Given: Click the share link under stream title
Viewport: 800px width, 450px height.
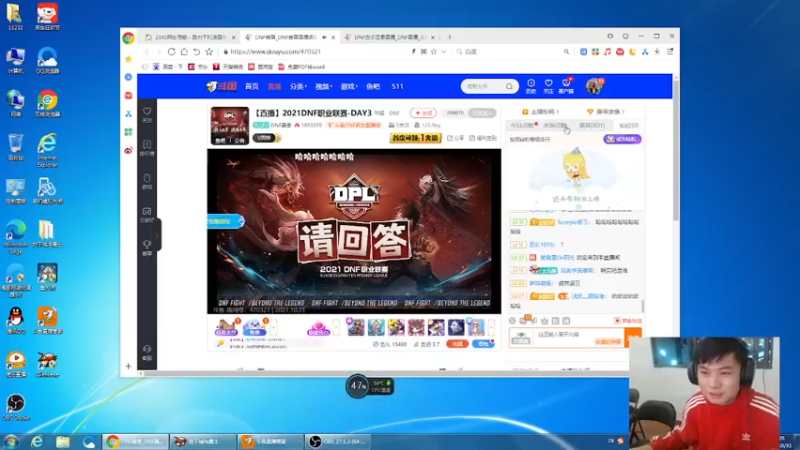Looking at the screenshot, I should pos(455,138).
